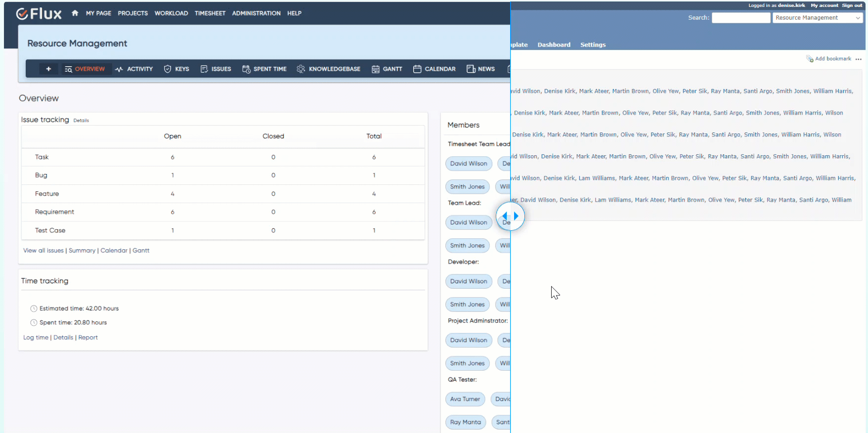Open the Activity tab with pulse icon
Image resolution: width=868 pixels, height=433 pixels.
(134, 69)
